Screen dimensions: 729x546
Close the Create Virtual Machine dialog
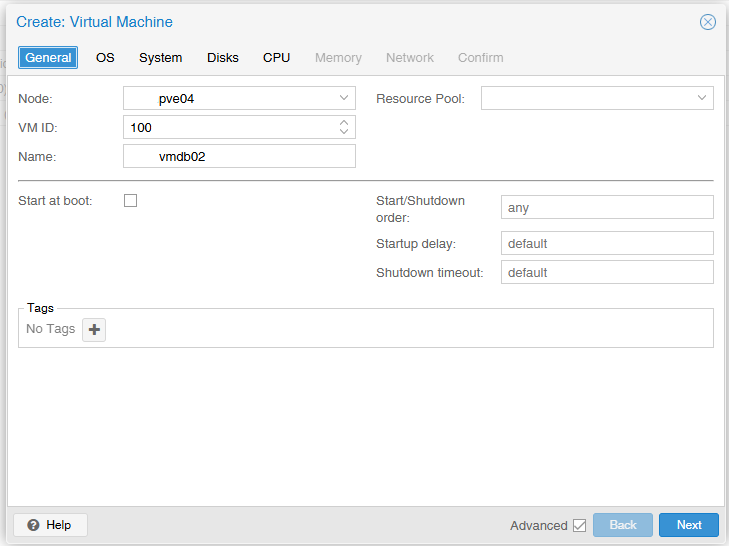pyautogui.click(x=708, y=22)
